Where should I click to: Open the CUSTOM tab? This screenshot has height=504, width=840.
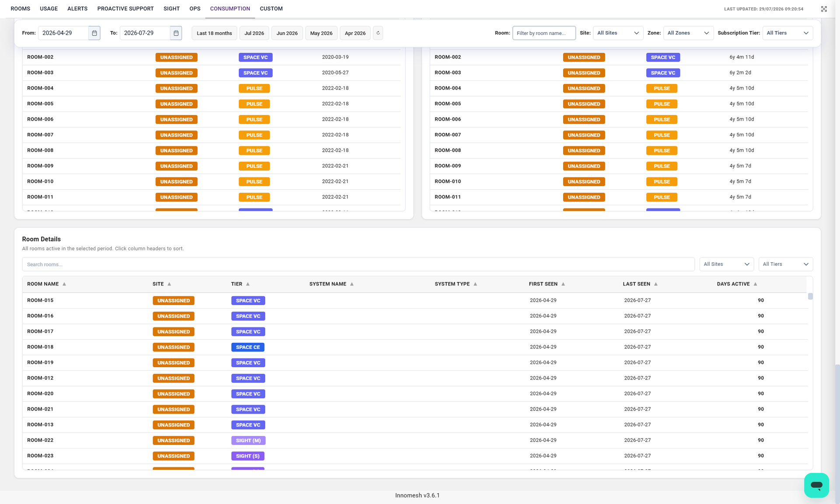[271, 9]
